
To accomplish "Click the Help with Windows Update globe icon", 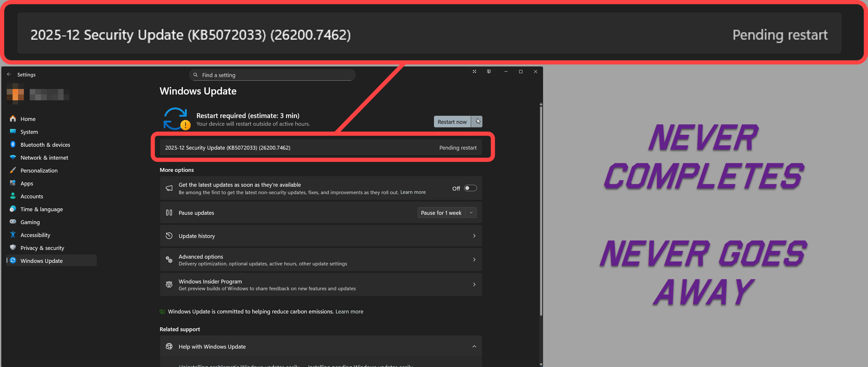I will pos(169,346).
